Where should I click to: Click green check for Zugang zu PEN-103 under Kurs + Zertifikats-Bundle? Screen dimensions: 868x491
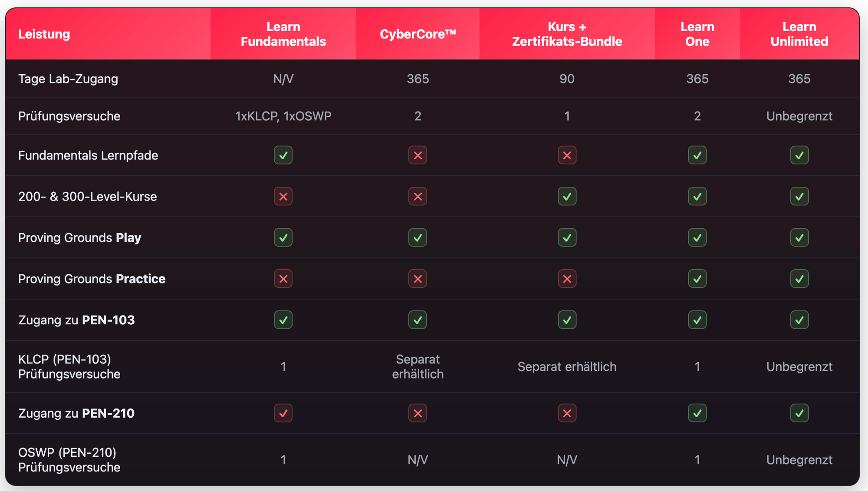pos(567,320)
